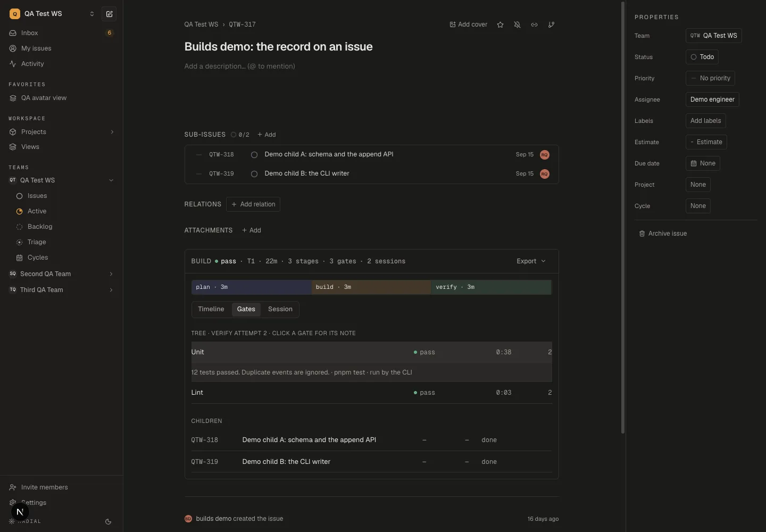This screenshot has width=766, height=532.
Task: Open the Export dropdown
Action: coord(531,261)
